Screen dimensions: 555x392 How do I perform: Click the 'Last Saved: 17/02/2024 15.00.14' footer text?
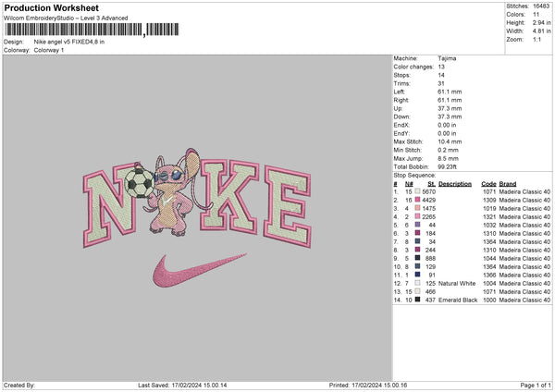click(x=182, y=385)
